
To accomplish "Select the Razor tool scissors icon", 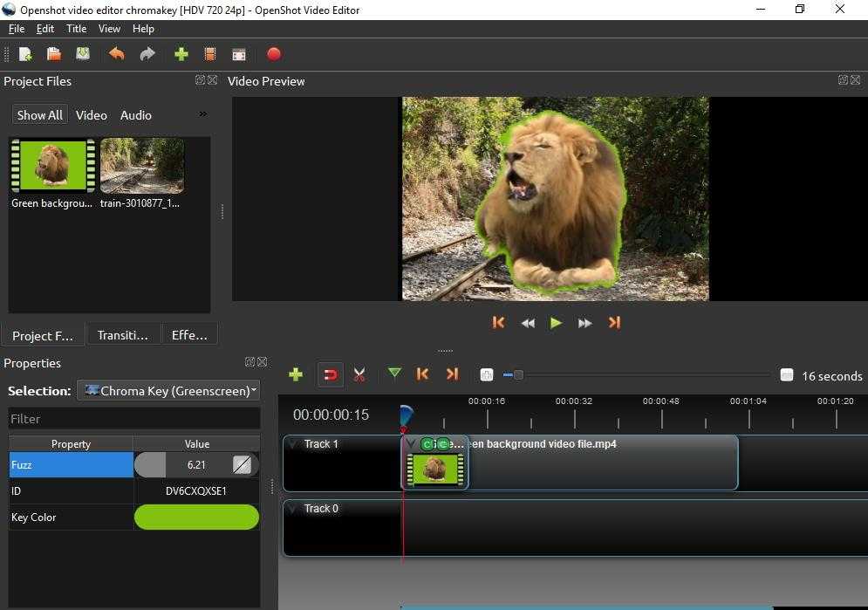I will click(359, 374).
